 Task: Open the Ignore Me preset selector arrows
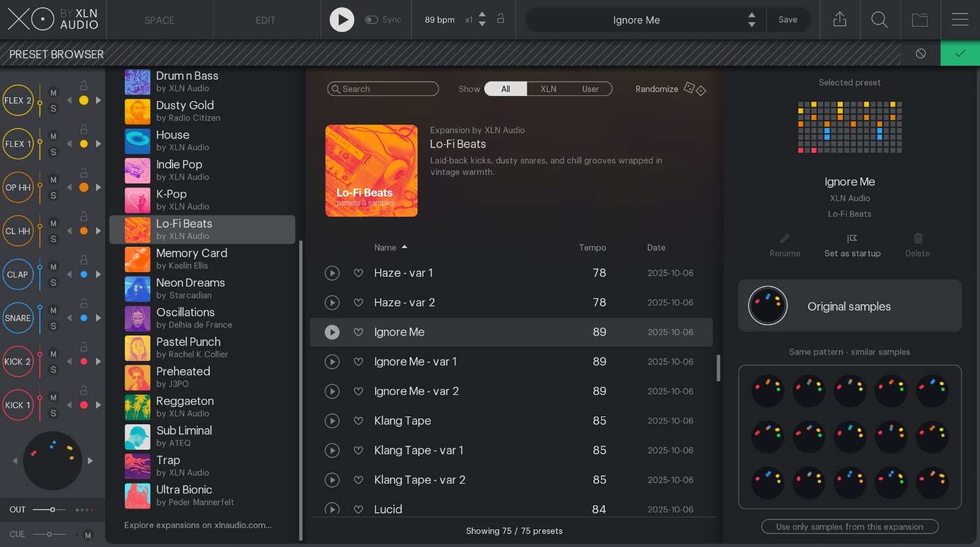[x=751, y=20]
